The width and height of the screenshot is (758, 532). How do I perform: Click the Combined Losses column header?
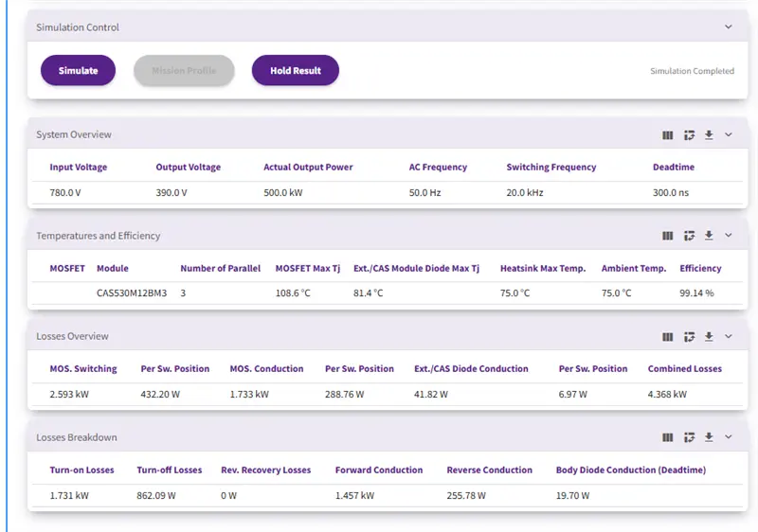click(x=684, y=369)
